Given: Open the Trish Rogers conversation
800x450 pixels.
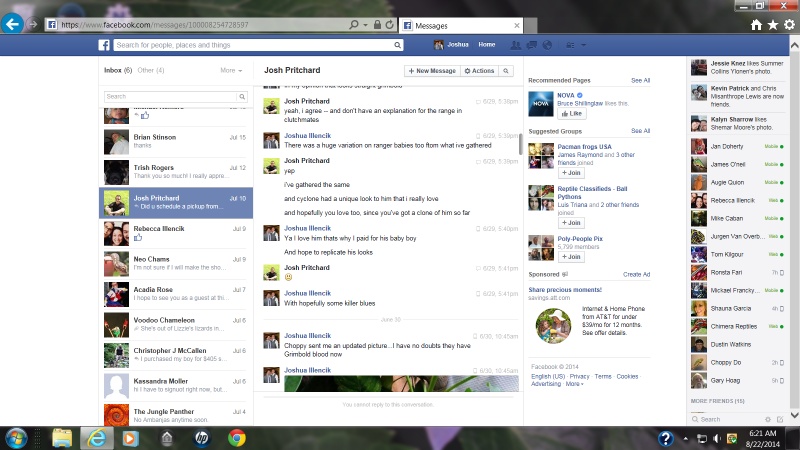Looking at the screenshot, I should (x=176, y=172).
